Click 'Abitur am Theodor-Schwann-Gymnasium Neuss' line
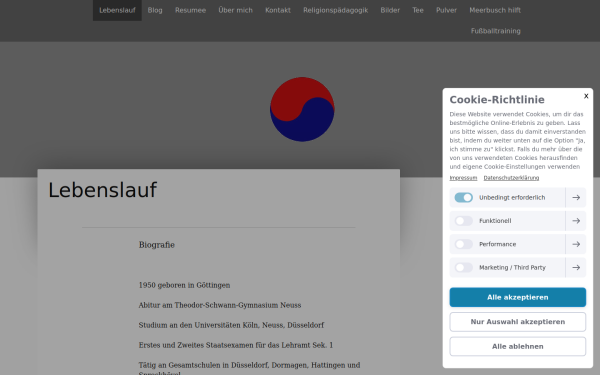The height and width of the screenshot is (375, 600). coord(220,305)
